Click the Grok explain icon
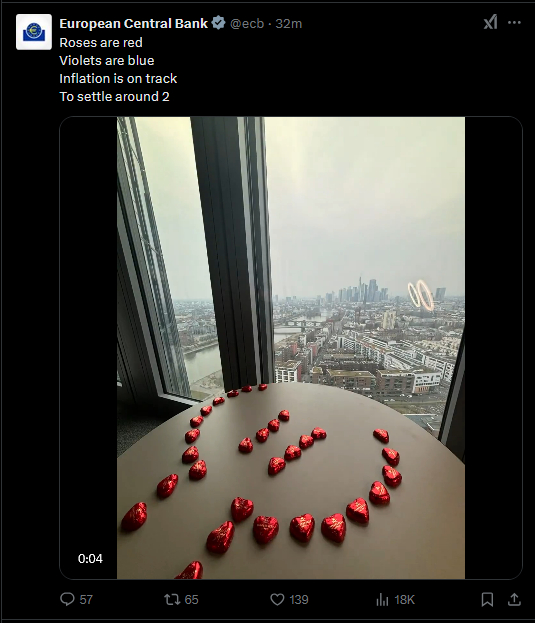The image size is (535, 623). pos(491,22)
